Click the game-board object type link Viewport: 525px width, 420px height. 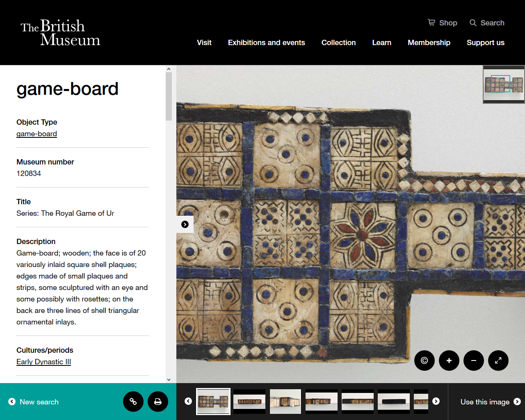point(37,134)
